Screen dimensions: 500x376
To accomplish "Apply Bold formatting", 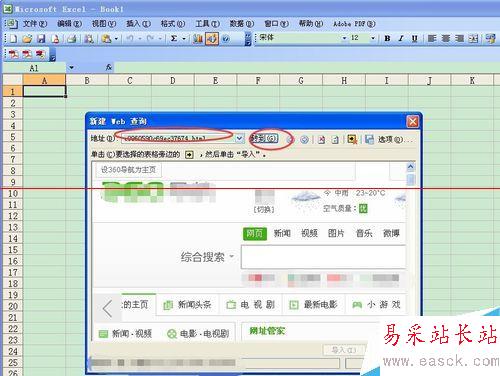I will [x=387, y=39].
